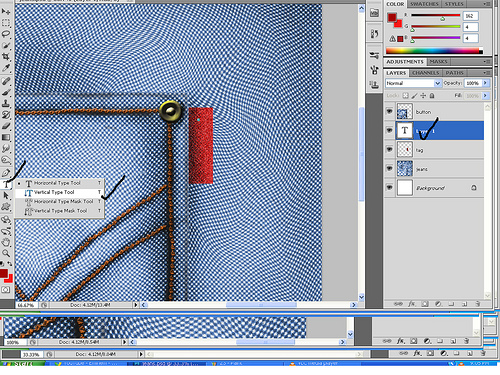
Task: Select the Zoom magnifier tool
Action: point(6,253)
